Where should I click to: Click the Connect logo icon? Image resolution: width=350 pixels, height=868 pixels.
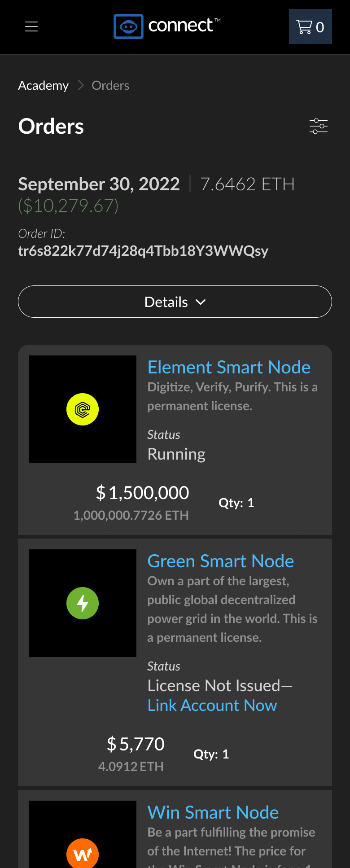coord(128,26)
